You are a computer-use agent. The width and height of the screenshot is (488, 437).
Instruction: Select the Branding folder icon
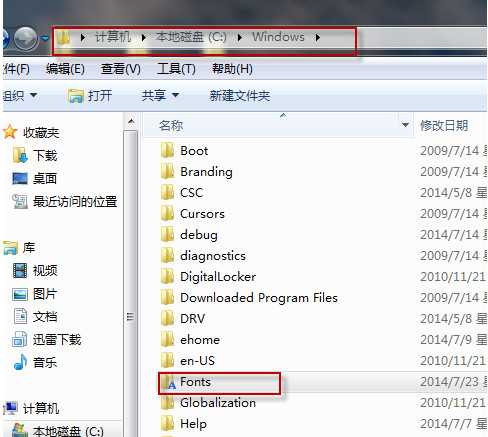[167, 172]
